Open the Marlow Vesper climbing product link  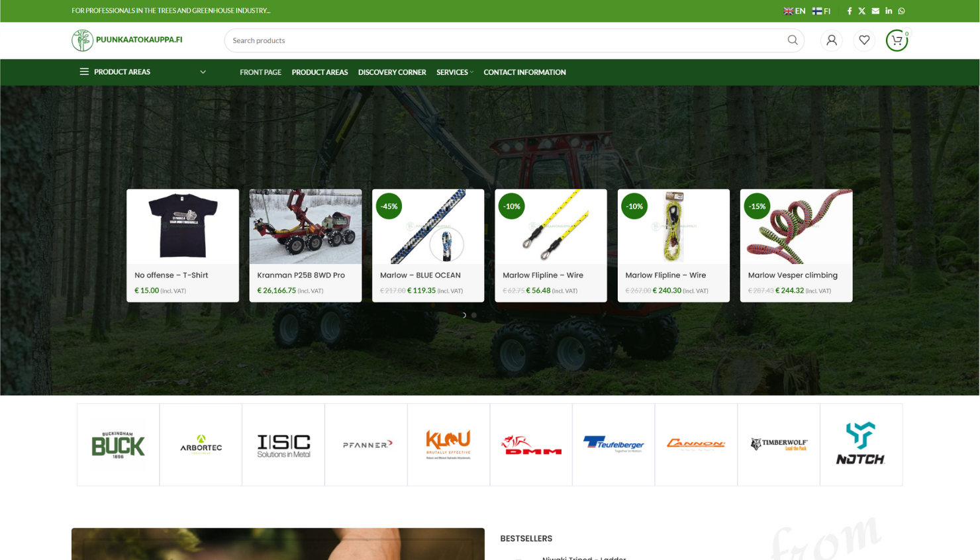(x=793, y=275)
